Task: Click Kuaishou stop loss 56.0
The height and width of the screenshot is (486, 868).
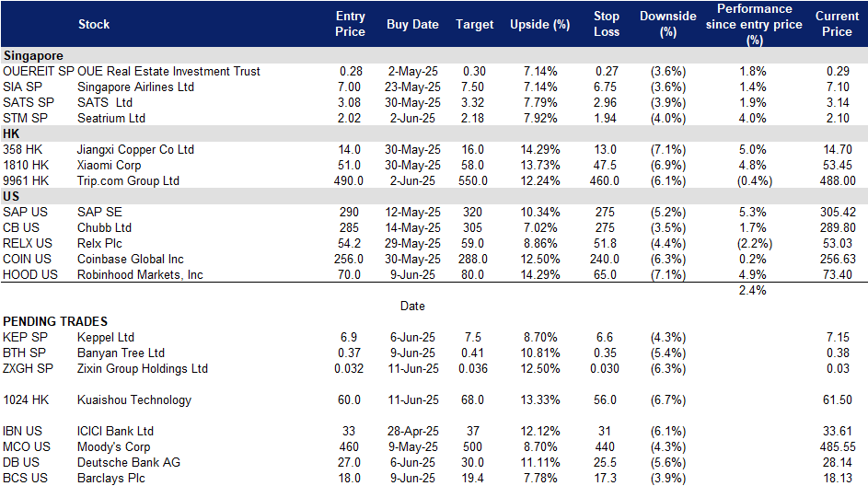Action: click(605, 399)
